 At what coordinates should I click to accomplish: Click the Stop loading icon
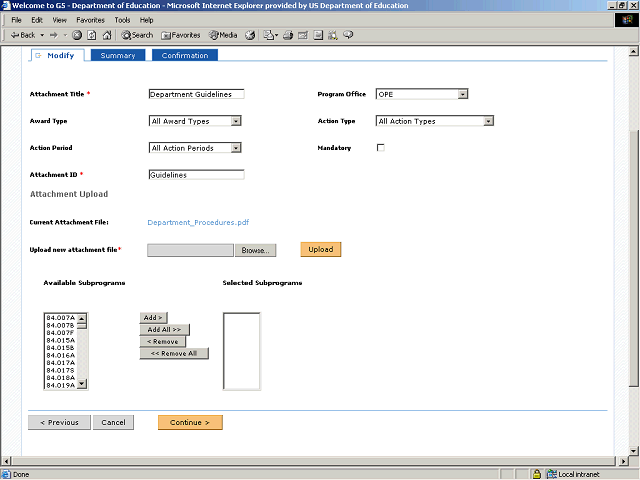pyautogui.click(x=77, y=35)
